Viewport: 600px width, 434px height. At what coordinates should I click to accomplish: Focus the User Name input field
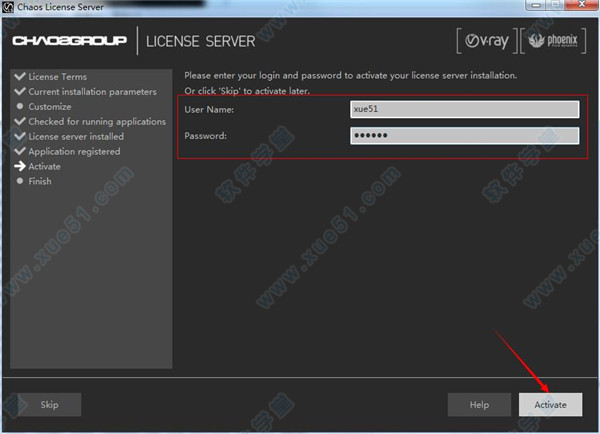click(x=465, y=109)
